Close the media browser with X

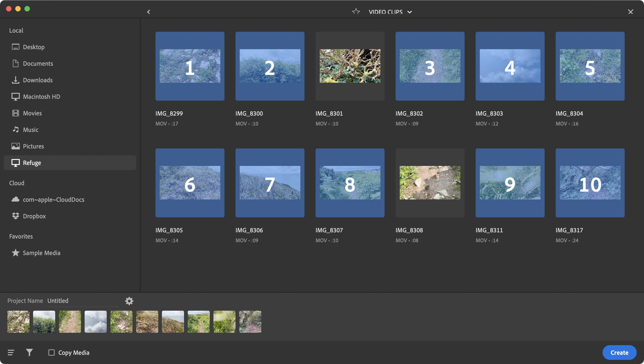[x=630, y=12]
